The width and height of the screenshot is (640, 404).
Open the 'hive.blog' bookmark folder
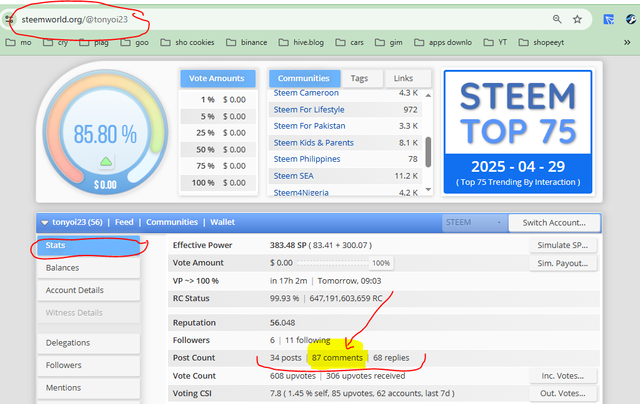301,42
